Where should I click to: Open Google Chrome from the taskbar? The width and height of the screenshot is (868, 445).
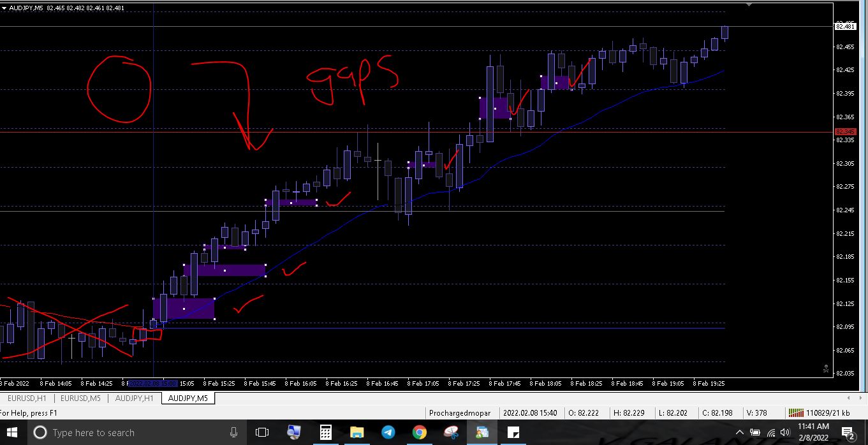419,432
